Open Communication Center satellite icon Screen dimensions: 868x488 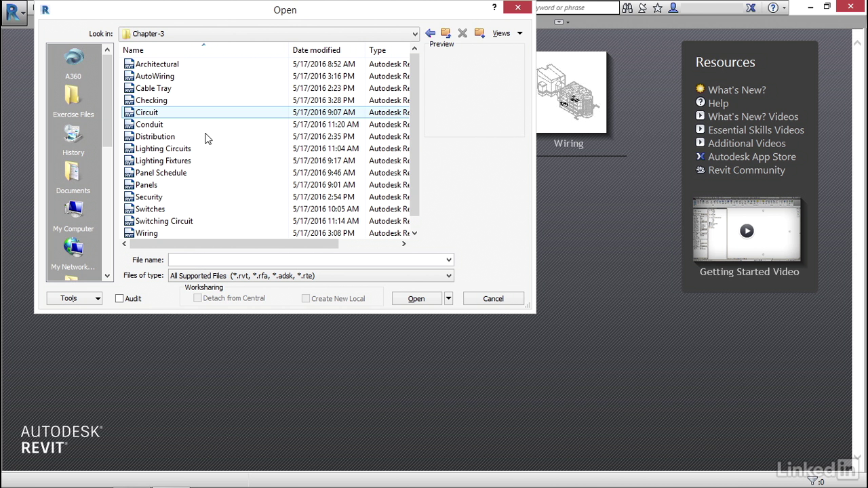click(642, 8)
